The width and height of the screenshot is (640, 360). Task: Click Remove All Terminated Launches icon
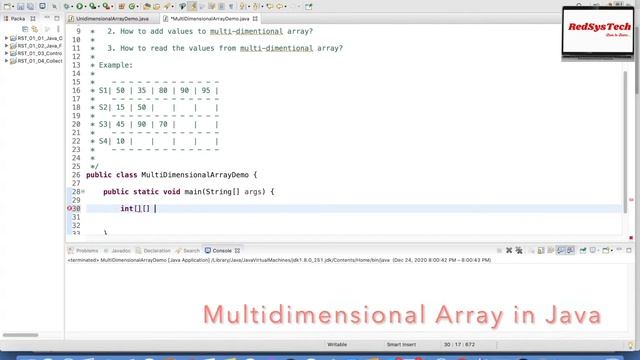tap(519, 251)
